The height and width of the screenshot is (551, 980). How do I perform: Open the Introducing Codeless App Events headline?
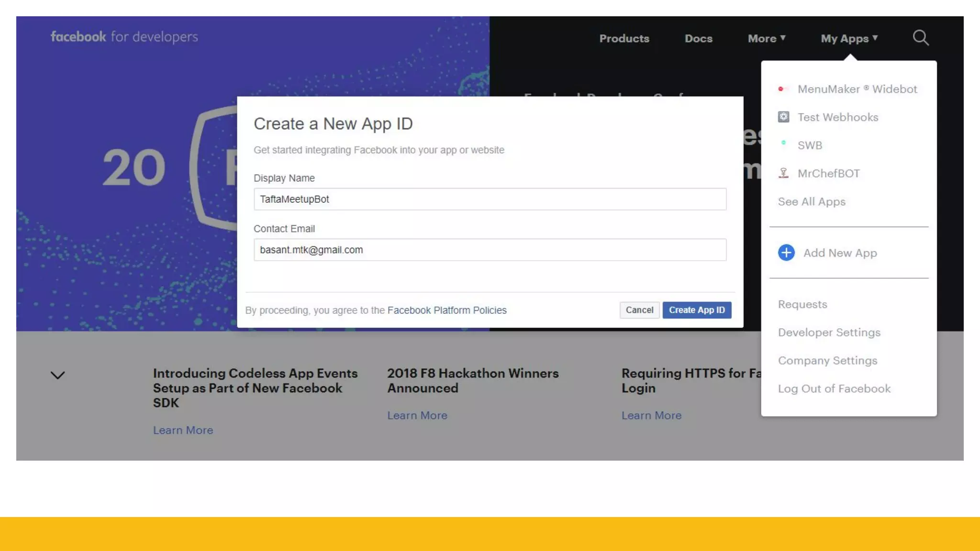255,388
